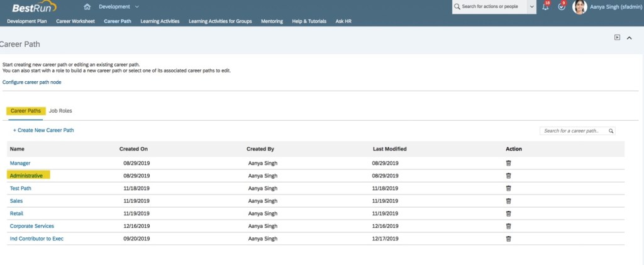Click the magnifier in career path search
This screenshot has width=644, height=265.
pos(610,131)
